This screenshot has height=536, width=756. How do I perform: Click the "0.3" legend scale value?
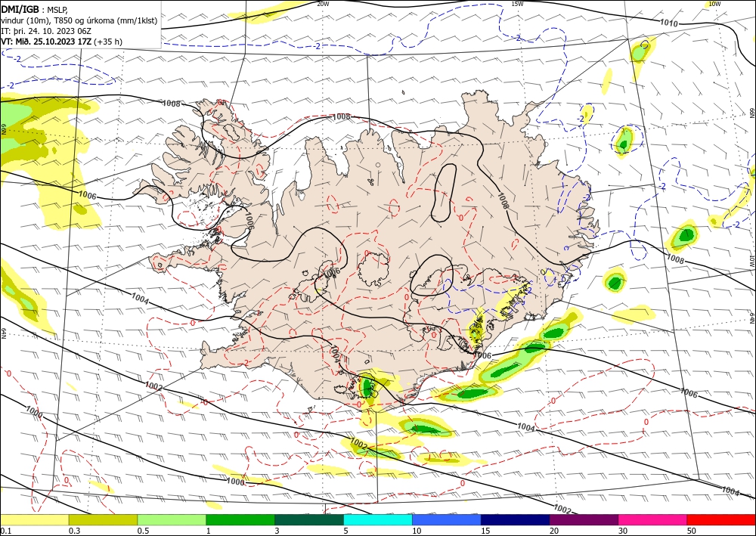[74, 531]
